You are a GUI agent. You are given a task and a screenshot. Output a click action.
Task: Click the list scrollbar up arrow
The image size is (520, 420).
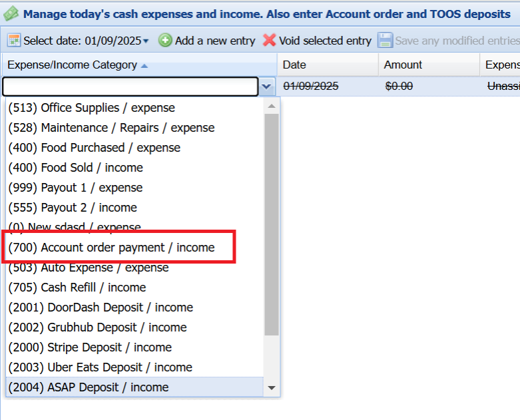coord(271,106)
